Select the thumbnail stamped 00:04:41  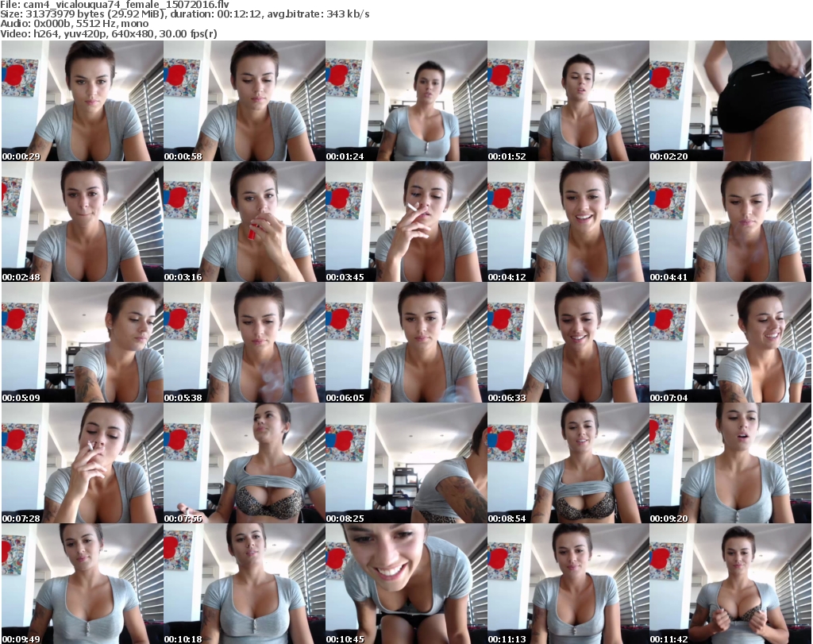730,222
